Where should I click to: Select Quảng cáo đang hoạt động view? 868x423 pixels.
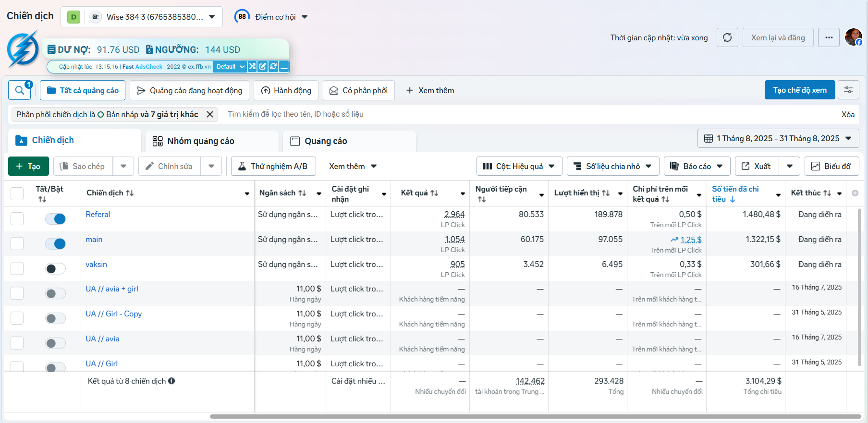tap(190, 90)
